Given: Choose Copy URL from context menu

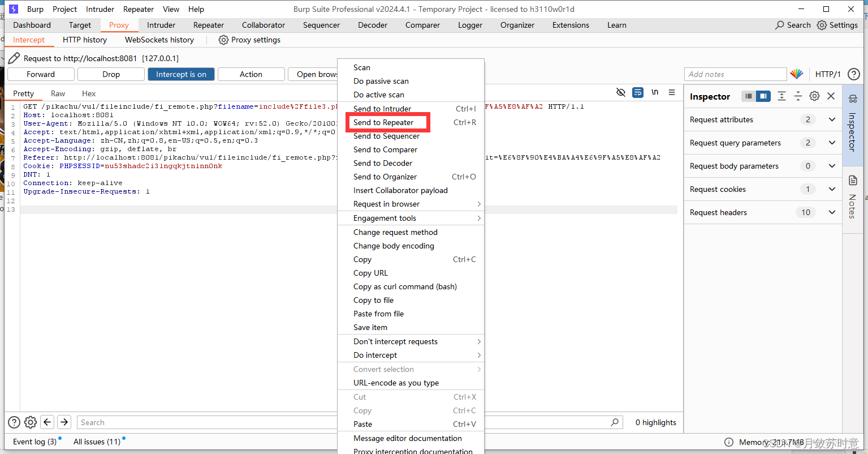Looking at the screenshot, I should (411, 273).
